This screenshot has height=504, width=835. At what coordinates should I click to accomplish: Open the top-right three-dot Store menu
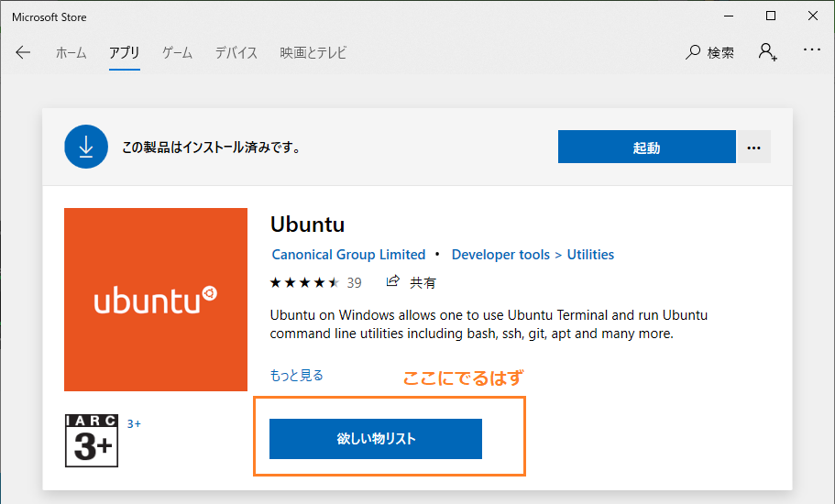click(811, 49)
